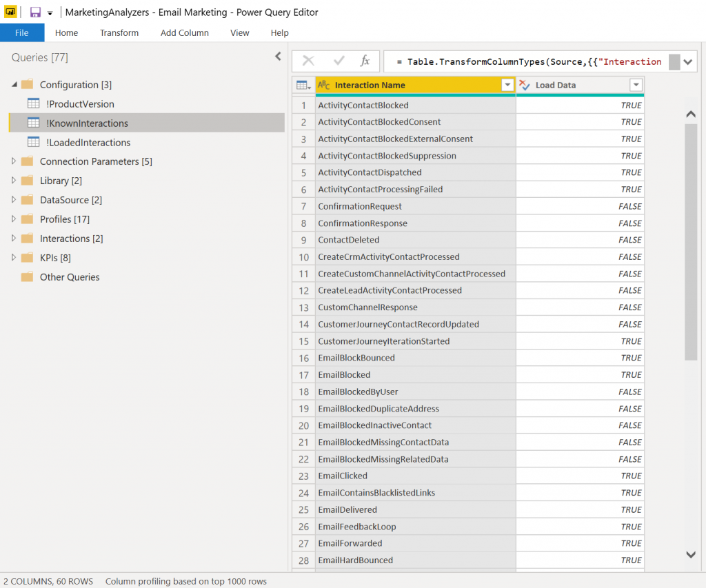706x588 pixels.
Task: Select the KPIs [8] folder
Action: click(55, 258)
